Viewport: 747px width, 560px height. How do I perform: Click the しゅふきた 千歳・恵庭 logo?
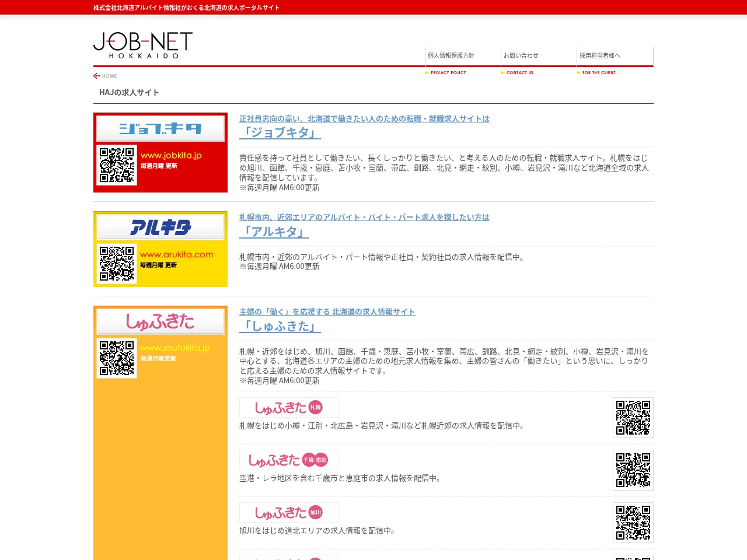289,460
